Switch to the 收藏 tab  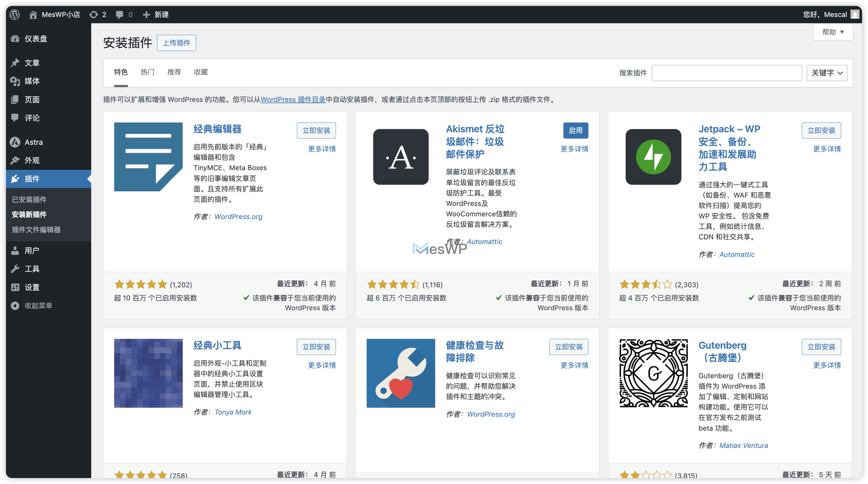[201, 72]
